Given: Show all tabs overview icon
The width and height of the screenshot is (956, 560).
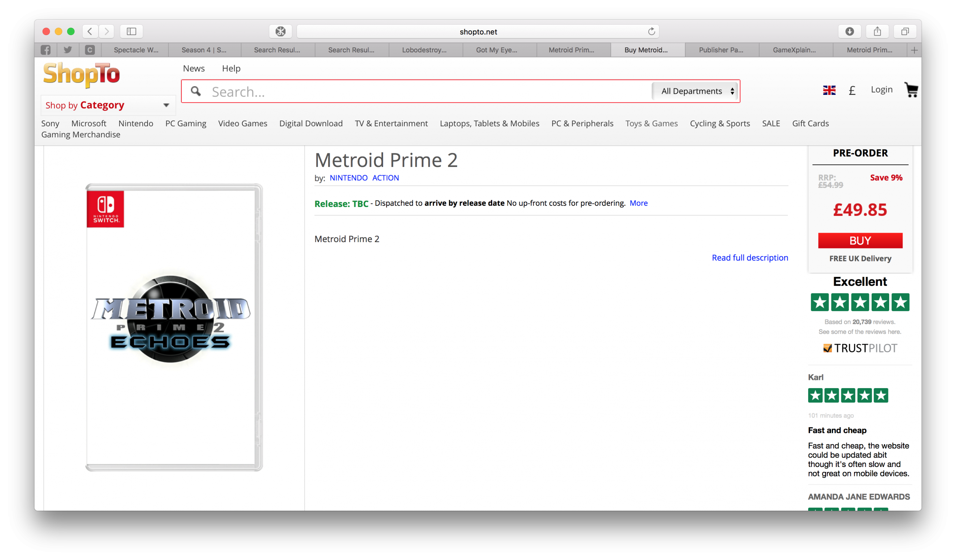Looking at the screenshot, I should pos(905,31).
